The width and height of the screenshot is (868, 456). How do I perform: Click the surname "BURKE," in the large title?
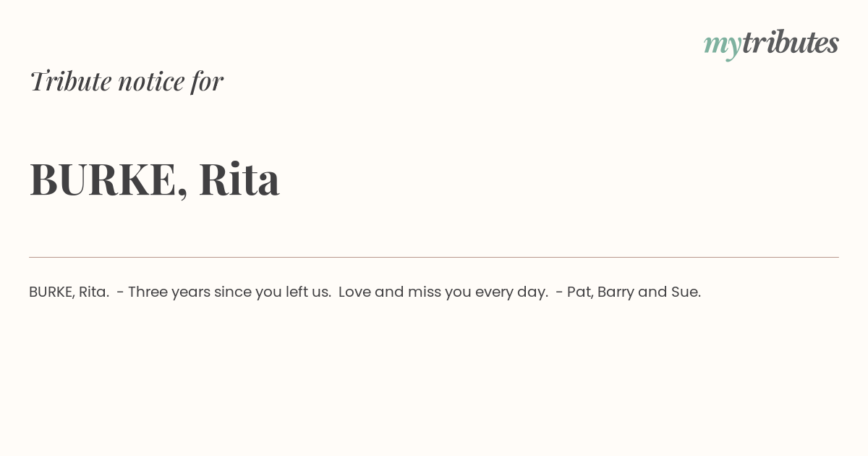pyautogui.click(x=109, y=180)
